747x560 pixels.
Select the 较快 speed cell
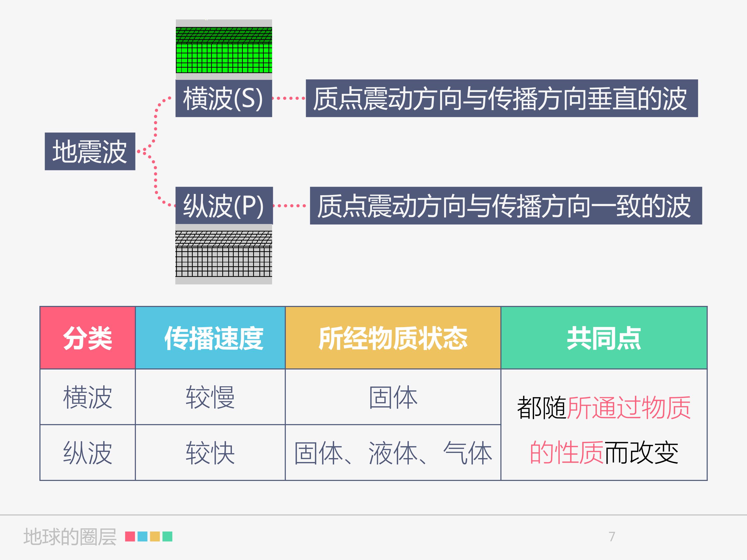[x=210, y=453]
